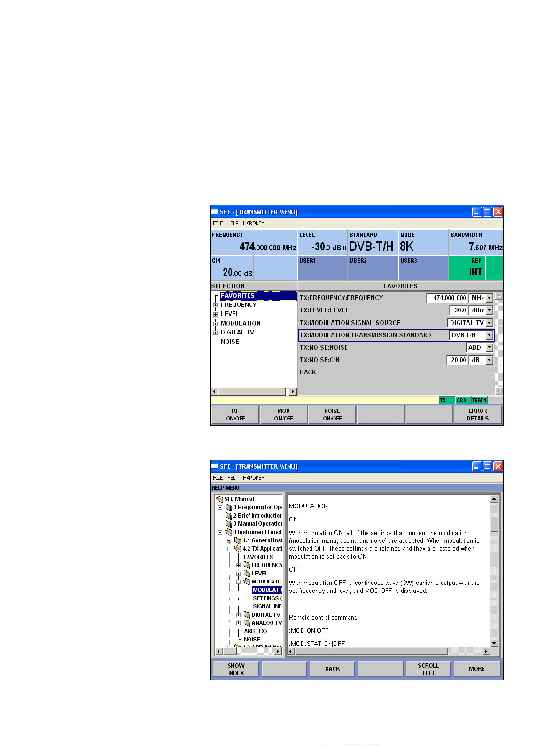Open FILE menu in the Help Menu window
Viewport: 560px width, 746px height.
click(x=218, y=478)
